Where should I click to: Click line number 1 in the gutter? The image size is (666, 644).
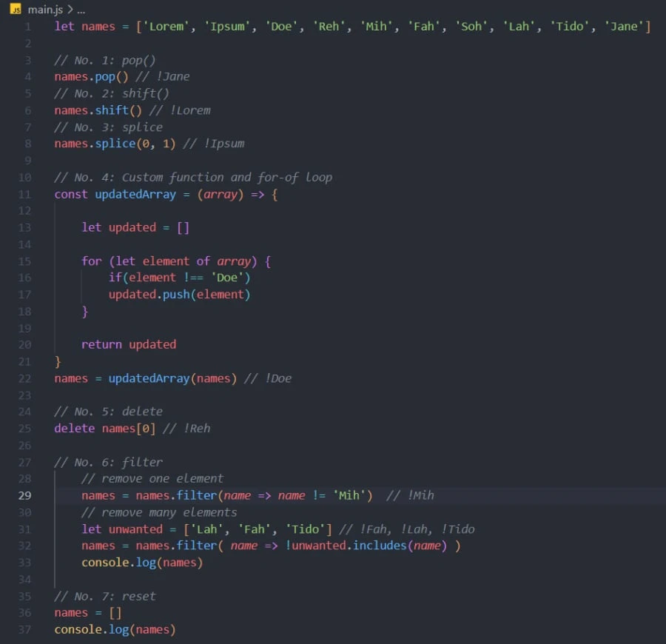[x=27, y=26]
